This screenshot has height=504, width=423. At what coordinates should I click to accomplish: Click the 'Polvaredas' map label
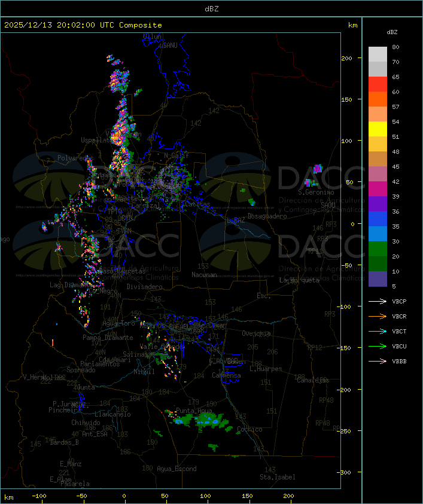75,158
